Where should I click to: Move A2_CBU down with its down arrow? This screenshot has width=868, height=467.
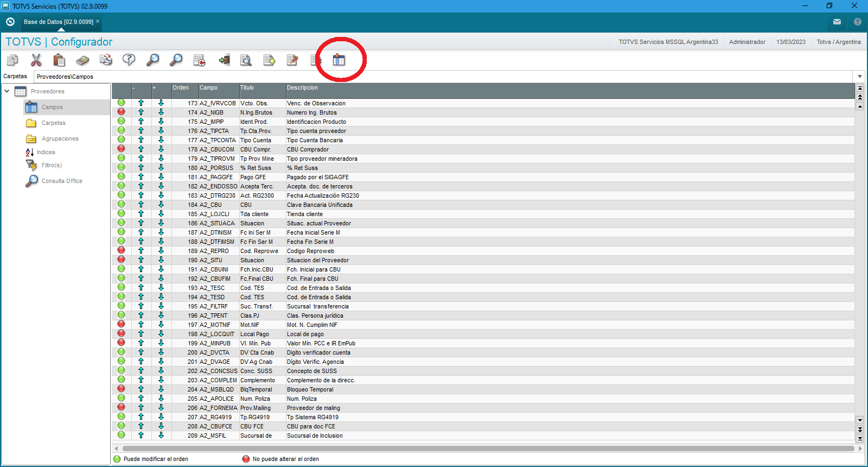point(161,204)
